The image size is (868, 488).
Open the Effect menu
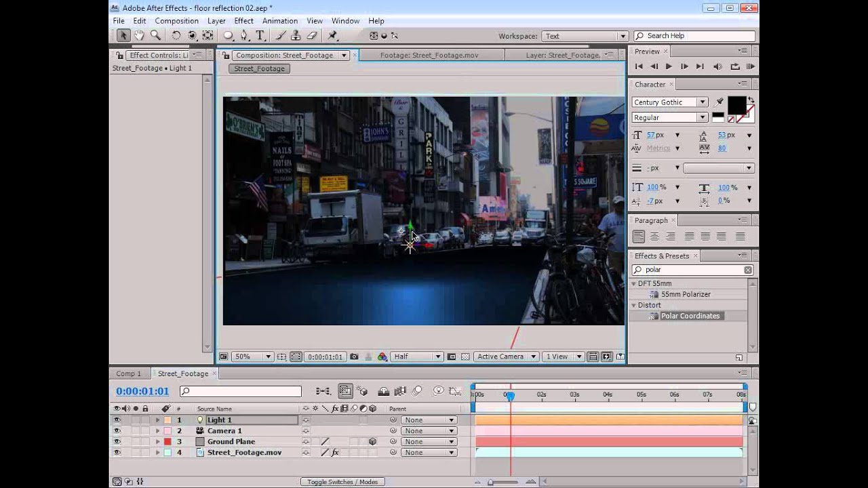(243, 21)
